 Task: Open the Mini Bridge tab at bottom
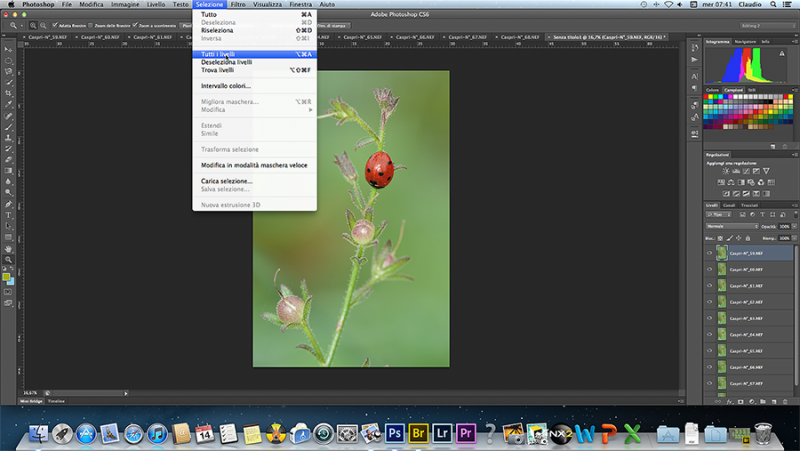[x=31, y=401]
